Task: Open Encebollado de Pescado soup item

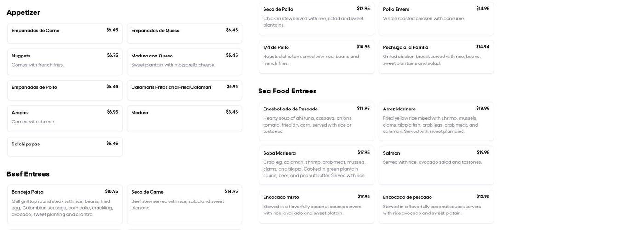Action: pos(316,121)
